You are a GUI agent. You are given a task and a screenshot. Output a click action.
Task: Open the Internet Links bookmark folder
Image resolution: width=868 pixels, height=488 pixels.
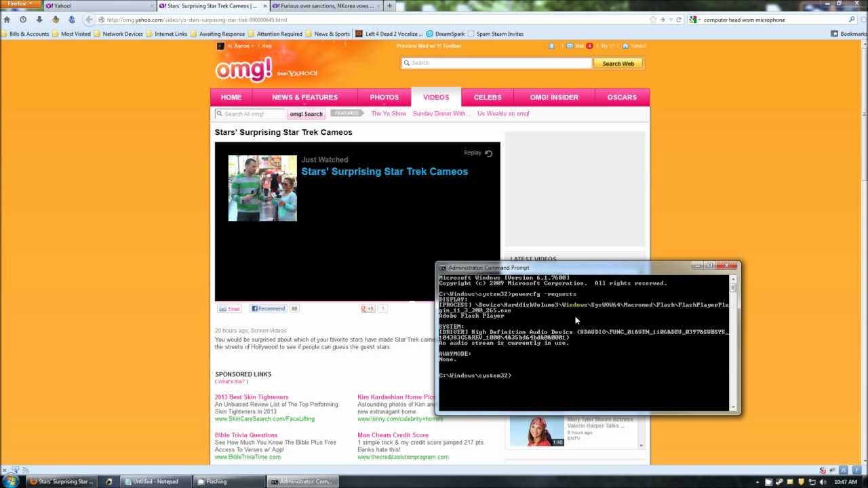[167, 34]
